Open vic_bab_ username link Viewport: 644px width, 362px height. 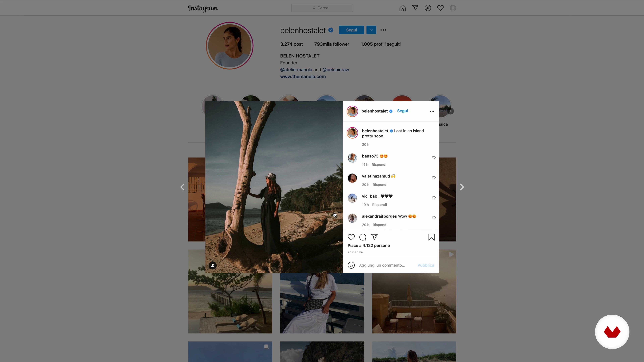pyautogui.click(x=370, y=196)
